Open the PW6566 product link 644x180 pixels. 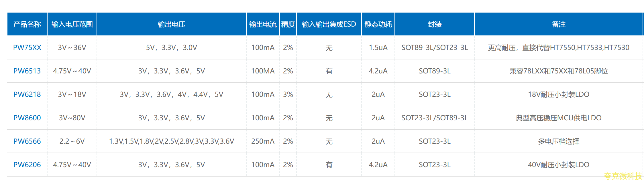27,141
